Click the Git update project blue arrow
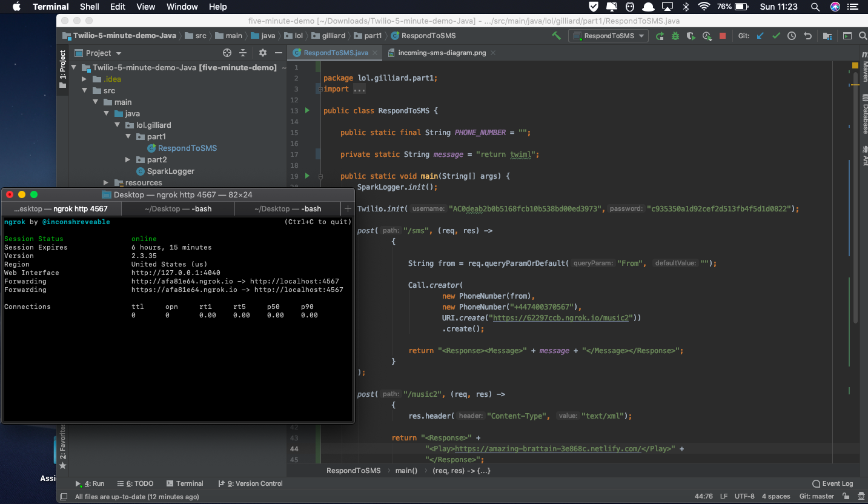Screen dimensions: 868x504 coord(760,36)
